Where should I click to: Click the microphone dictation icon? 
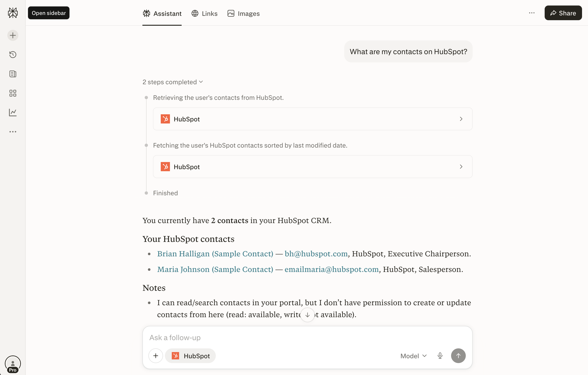(x=440, y=356)
